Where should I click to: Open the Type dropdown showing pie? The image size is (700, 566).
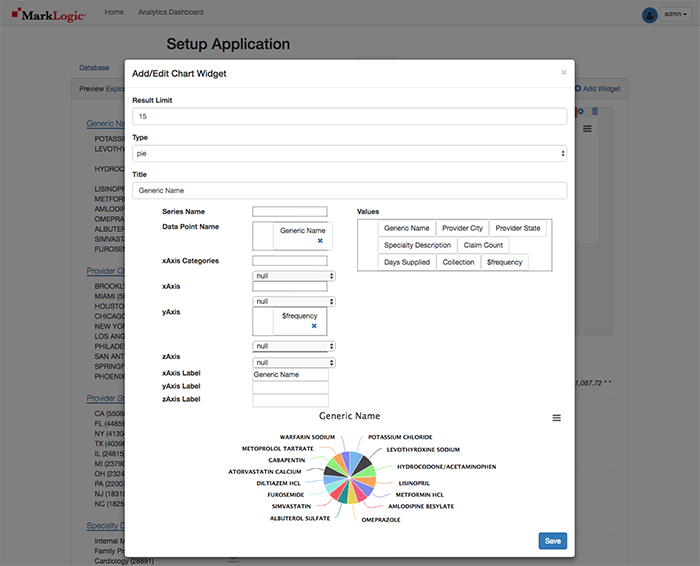click(349, 153)
